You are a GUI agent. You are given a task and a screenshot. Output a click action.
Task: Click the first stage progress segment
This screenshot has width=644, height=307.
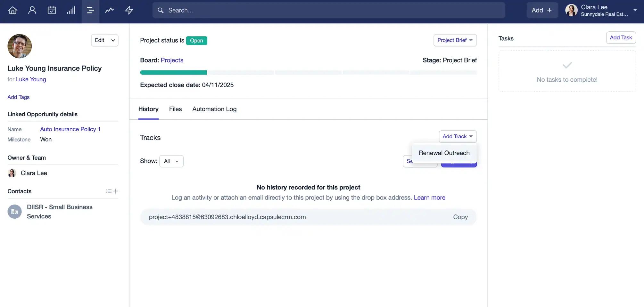pos(173,73)
